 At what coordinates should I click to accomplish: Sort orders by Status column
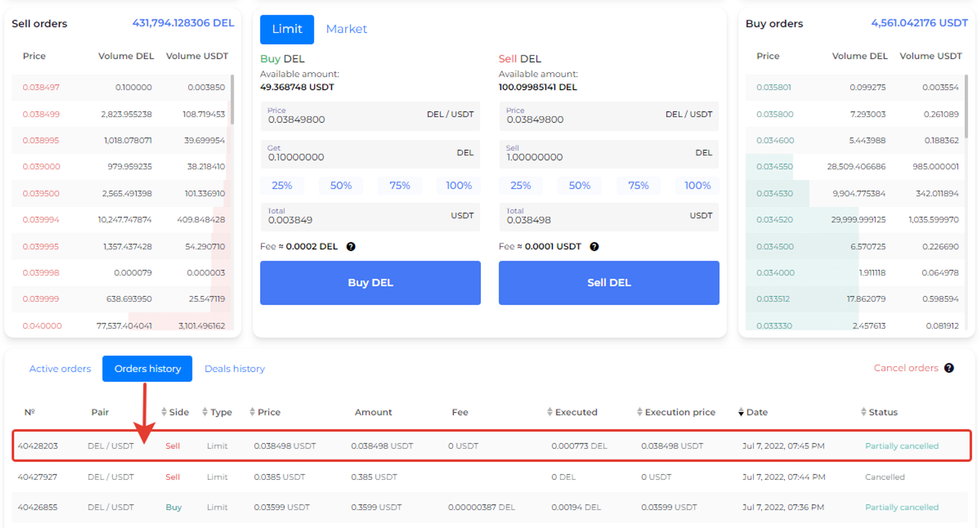click(x=879, y=412)
